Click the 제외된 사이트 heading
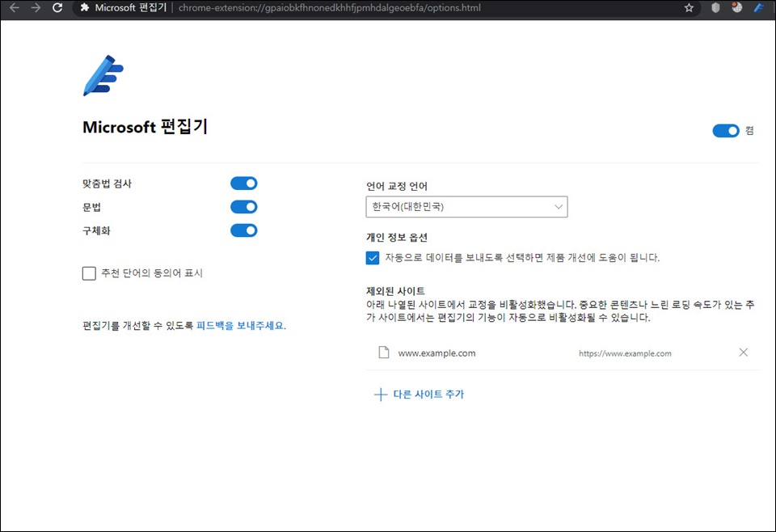The image size is (776, 532). tap(395, 291)
